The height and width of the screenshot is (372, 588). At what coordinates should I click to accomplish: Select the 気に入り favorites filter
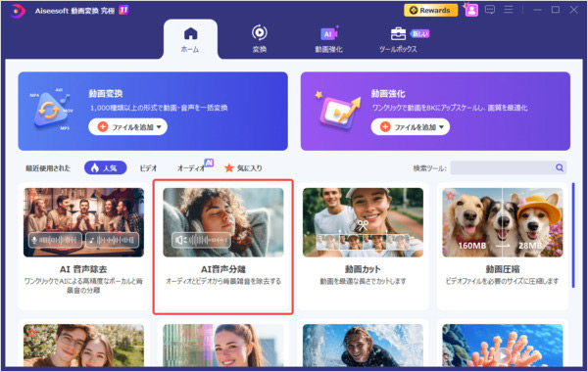coord(243,168)
